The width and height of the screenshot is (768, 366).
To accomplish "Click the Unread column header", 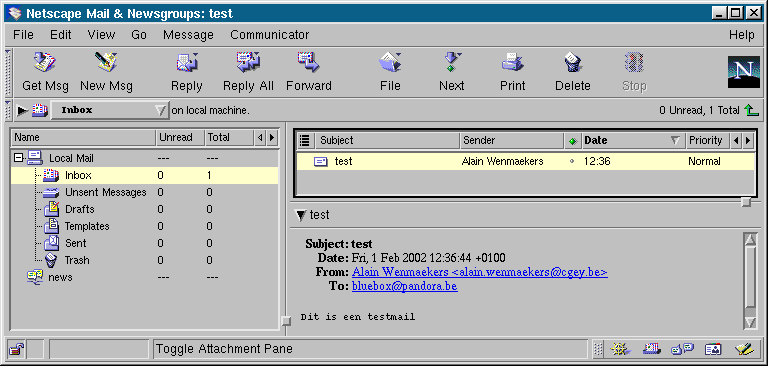I will [x=180, y=138].
